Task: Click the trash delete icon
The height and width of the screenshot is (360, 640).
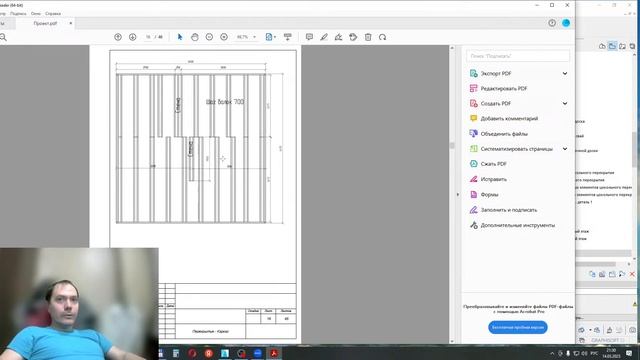Action: [x=368, y=37]
